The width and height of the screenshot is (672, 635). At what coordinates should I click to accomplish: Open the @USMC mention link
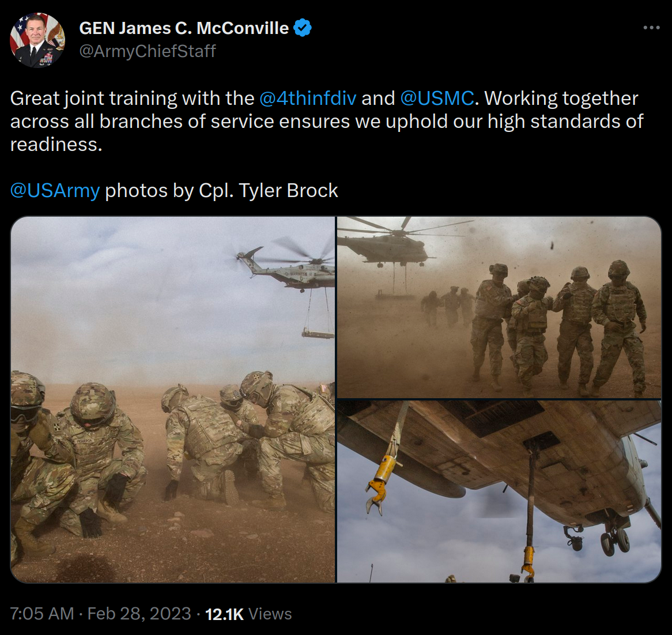(437, 98)
